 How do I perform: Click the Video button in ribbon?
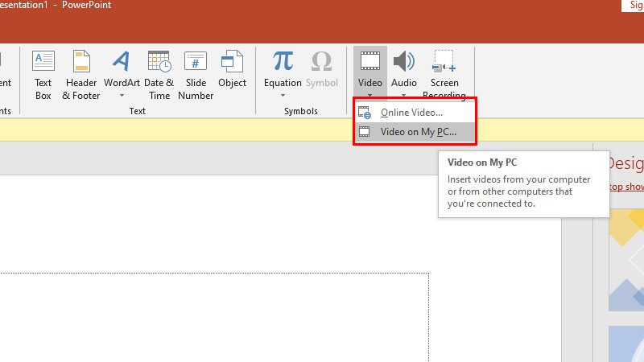[370, 72]
